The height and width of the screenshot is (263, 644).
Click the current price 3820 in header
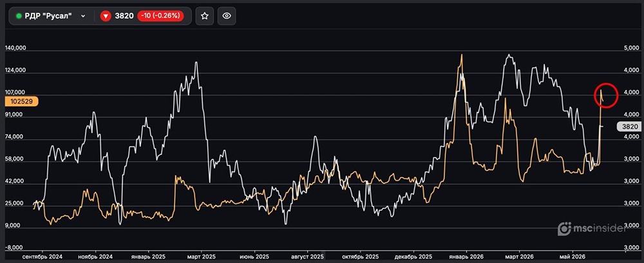[x=126, y=16]
